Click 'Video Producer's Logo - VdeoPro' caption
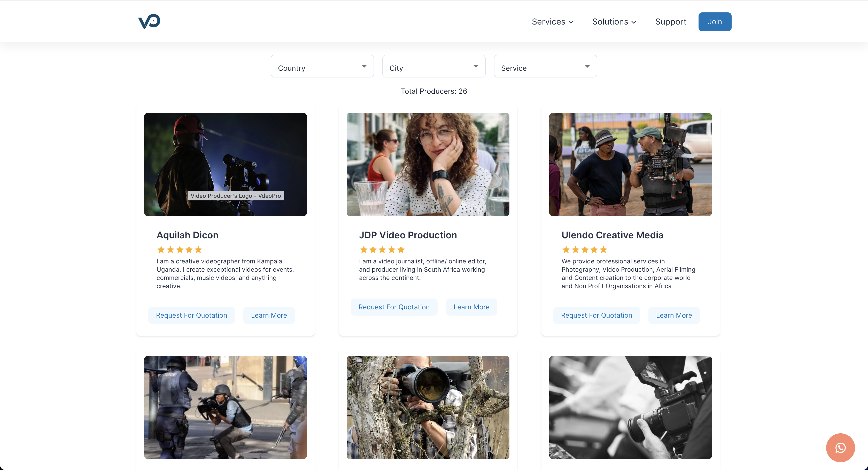 (x=236, y=196)
